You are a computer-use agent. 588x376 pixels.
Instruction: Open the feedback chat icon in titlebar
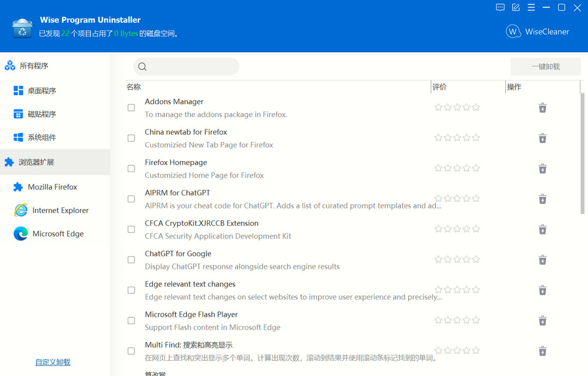[x=500, y=8]
